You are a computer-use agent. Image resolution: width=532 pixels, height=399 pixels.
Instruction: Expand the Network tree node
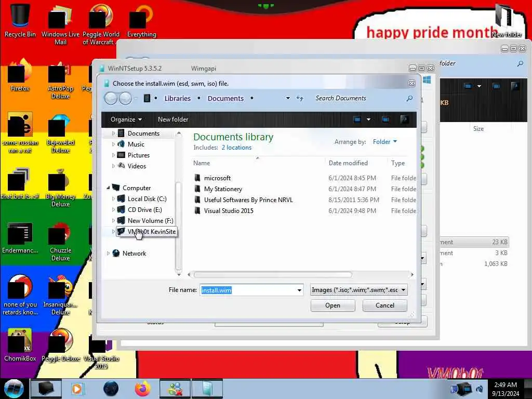pos(108,253)
